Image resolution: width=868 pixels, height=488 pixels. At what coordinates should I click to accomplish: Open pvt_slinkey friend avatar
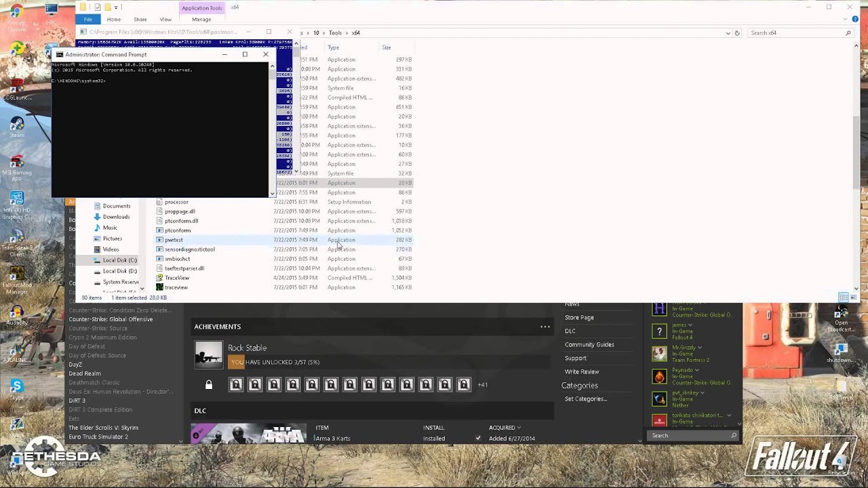[x=659, y=399]
